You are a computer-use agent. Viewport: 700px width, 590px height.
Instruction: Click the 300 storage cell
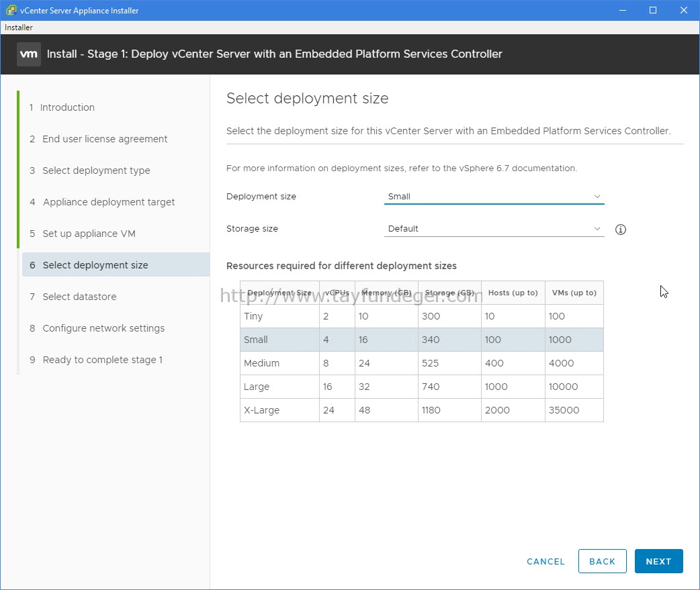[449, 316]
